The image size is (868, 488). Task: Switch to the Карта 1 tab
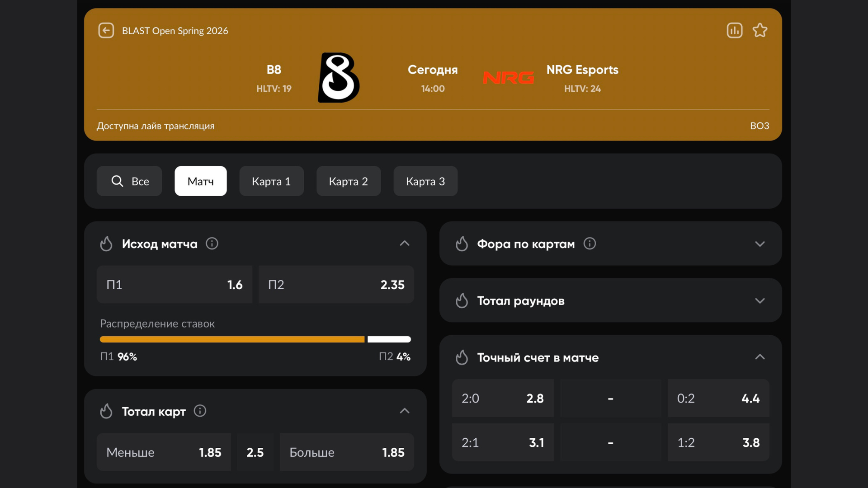pyautogui.click(x=271, y=181)
